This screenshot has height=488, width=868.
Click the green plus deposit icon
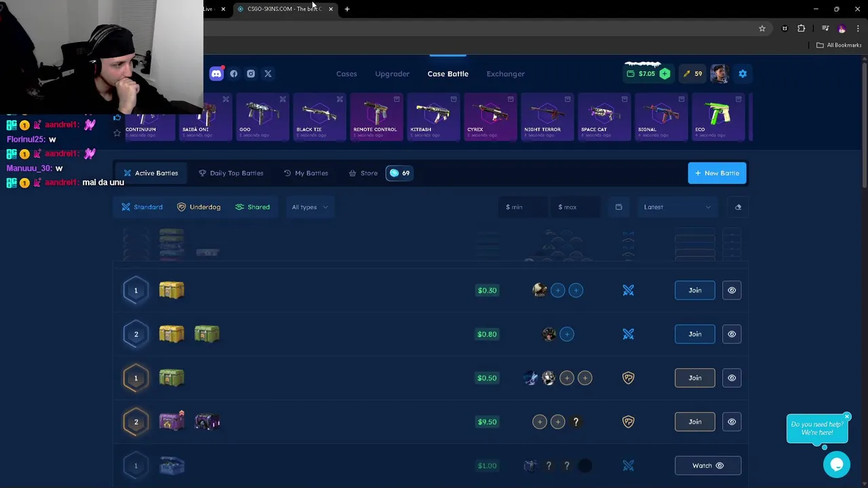coord(665,74)
